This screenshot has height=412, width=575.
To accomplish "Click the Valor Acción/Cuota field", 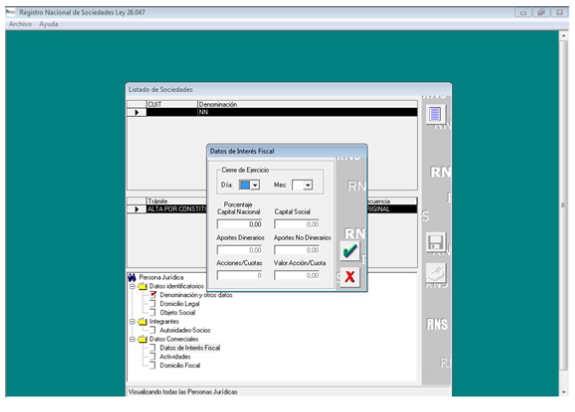I will point(297,275).
